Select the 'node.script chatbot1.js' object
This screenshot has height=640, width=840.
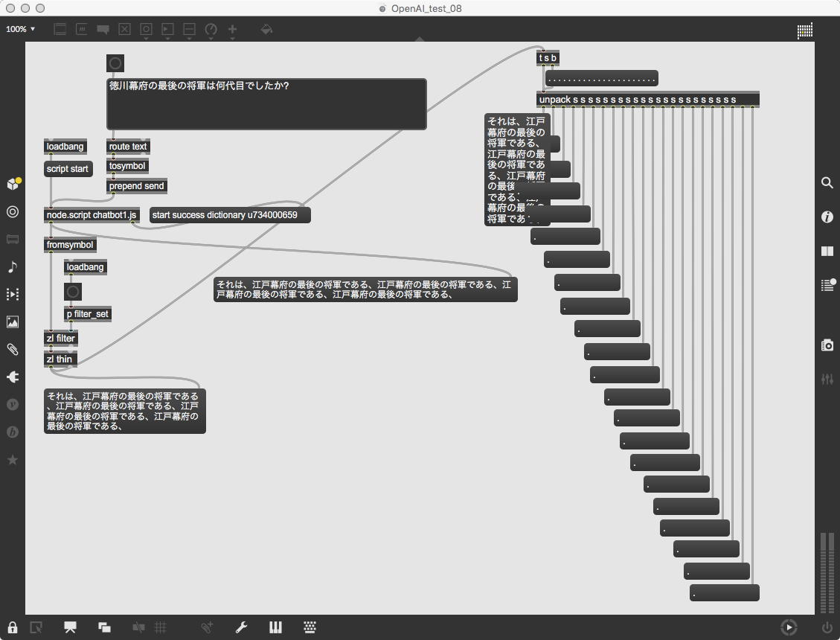tap(92, 215)
